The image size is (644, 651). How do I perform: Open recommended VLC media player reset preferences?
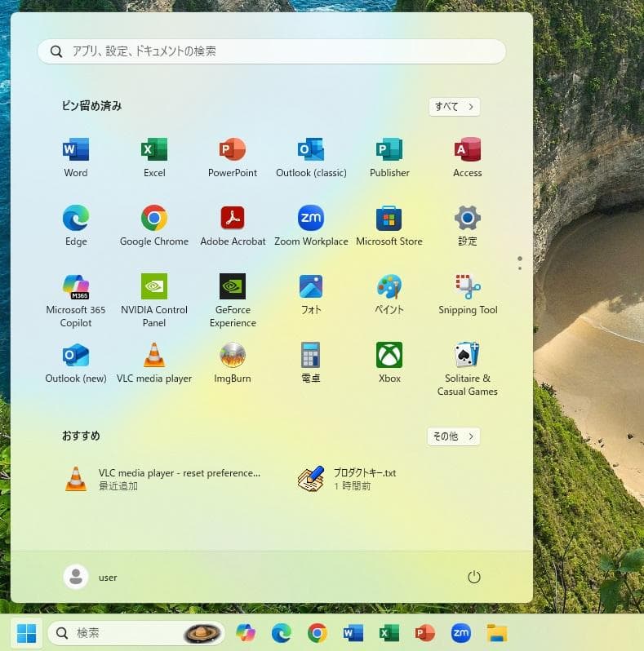(x=163, y=479)
